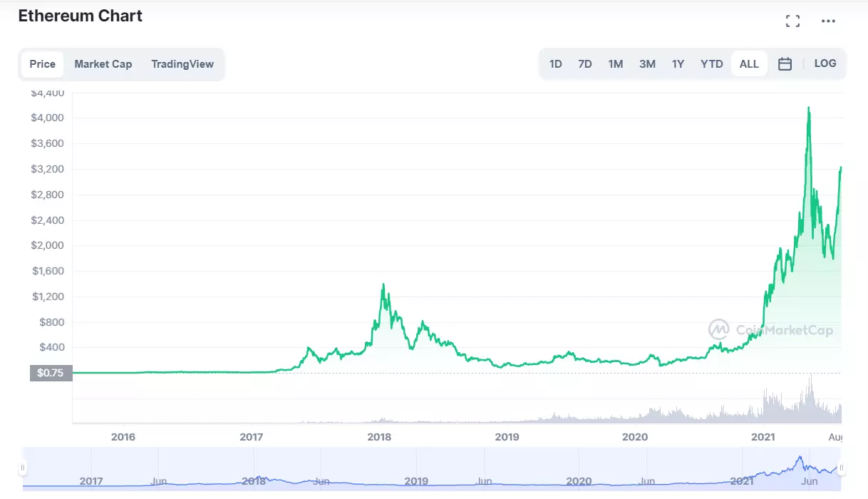Choose the 3M time range

pos(647,64)
